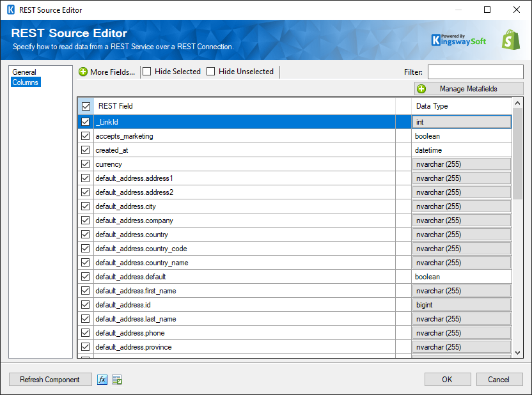Toggle the select-all checkbox in header
Viewport: 532px width, 395px height.
click(x=86, y=107)
